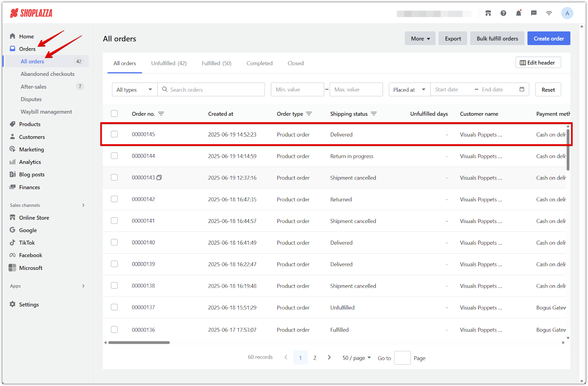Expand the Apps section
Image resolution: width=588 pixels, height=386 pixels.
pos(83,286)
